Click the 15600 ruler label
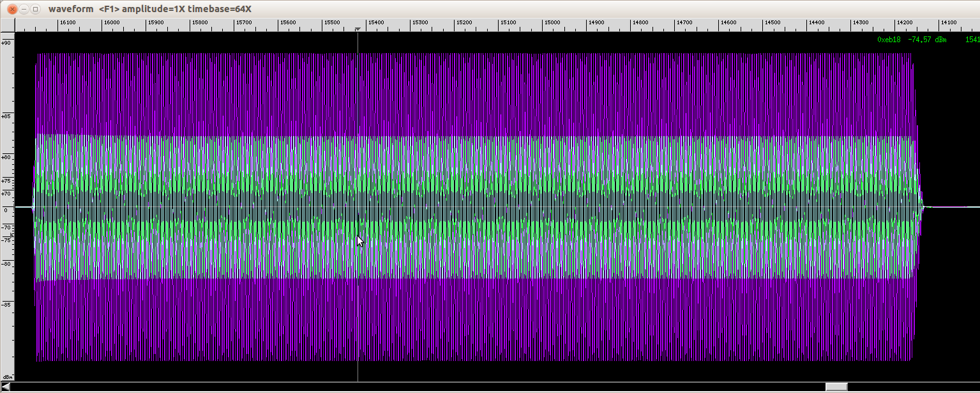Screen dimensions: 980x393 287,23
